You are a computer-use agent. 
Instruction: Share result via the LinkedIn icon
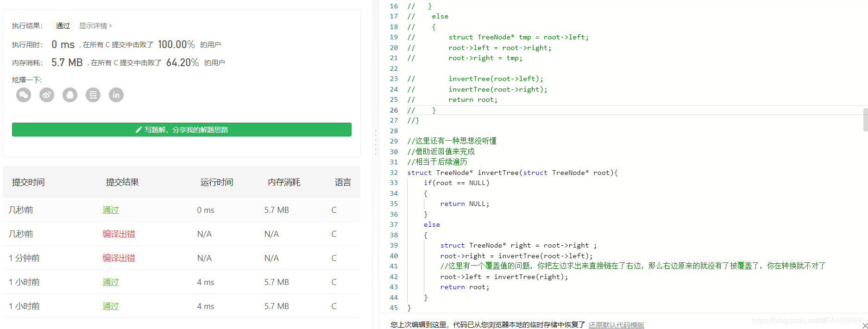pos(116,95)
